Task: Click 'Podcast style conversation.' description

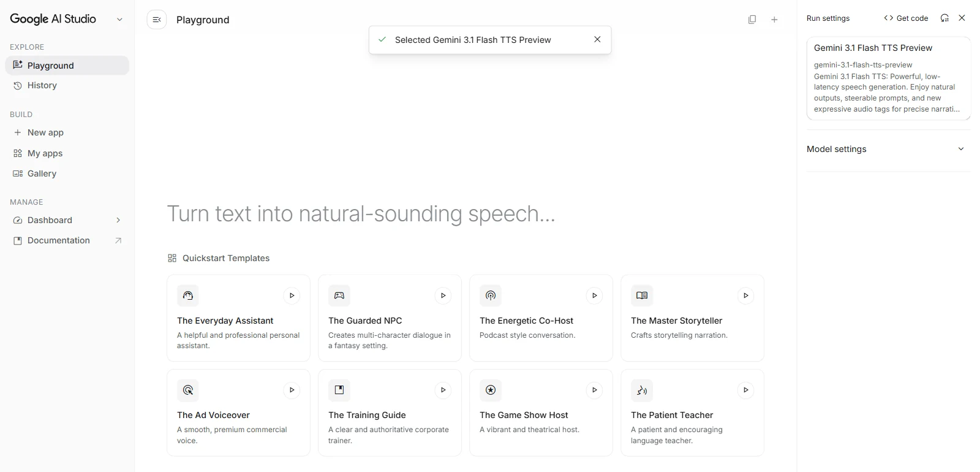Action: [x=527, y=335]
